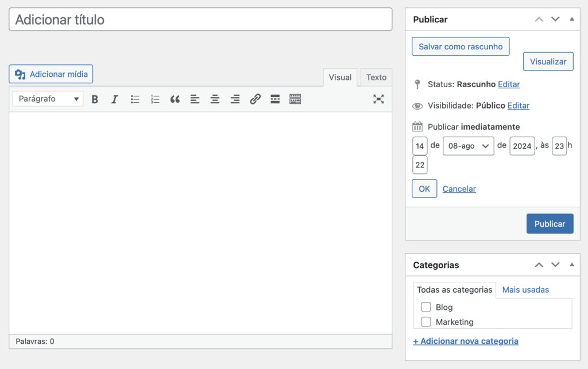Click the Adicionar nova categoria link
This screenshot has width=588, height=369.
click(x=466, y=341)
